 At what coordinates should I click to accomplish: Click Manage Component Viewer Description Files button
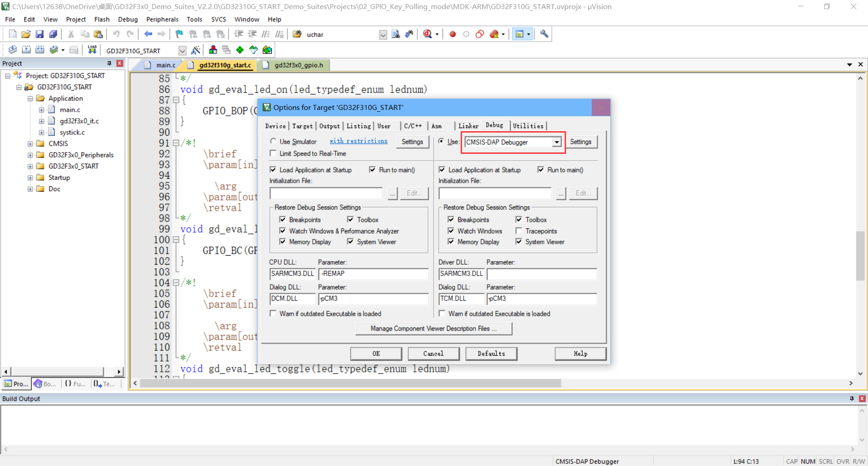434,328
